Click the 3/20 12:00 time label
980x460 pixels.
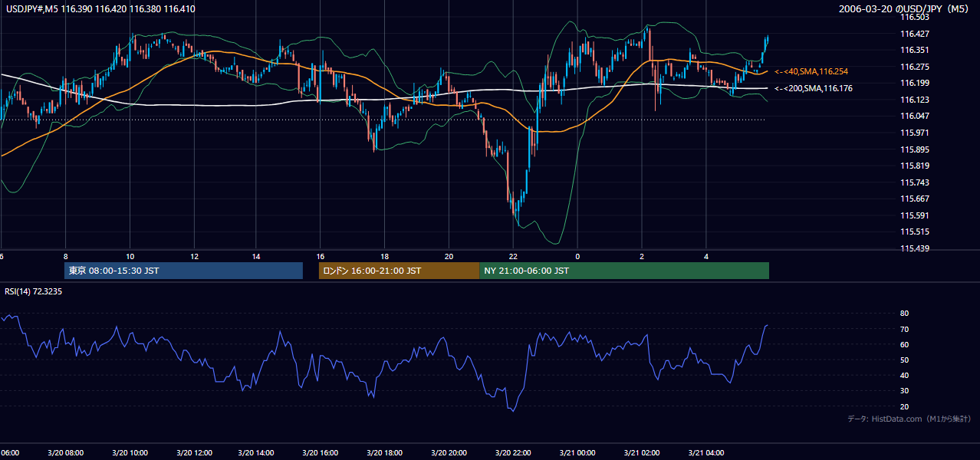pyautogui.click(x=193, y=453)
